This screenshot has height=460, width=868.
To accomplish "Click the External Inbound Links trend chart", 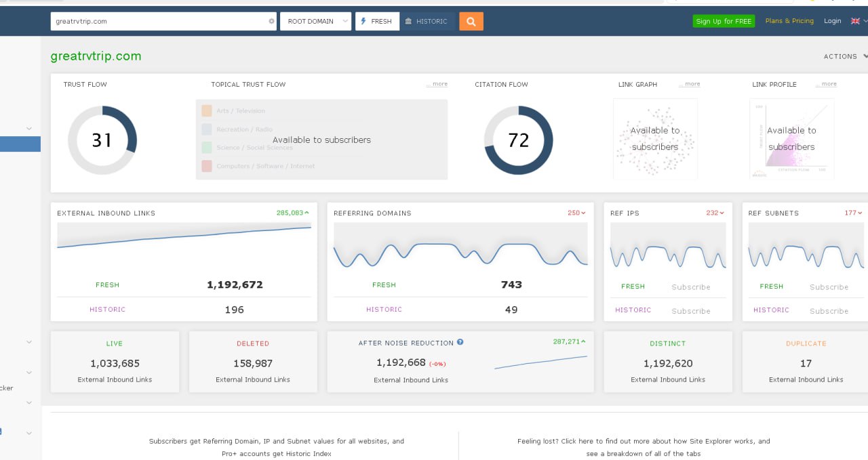I will tap(184, 236).
